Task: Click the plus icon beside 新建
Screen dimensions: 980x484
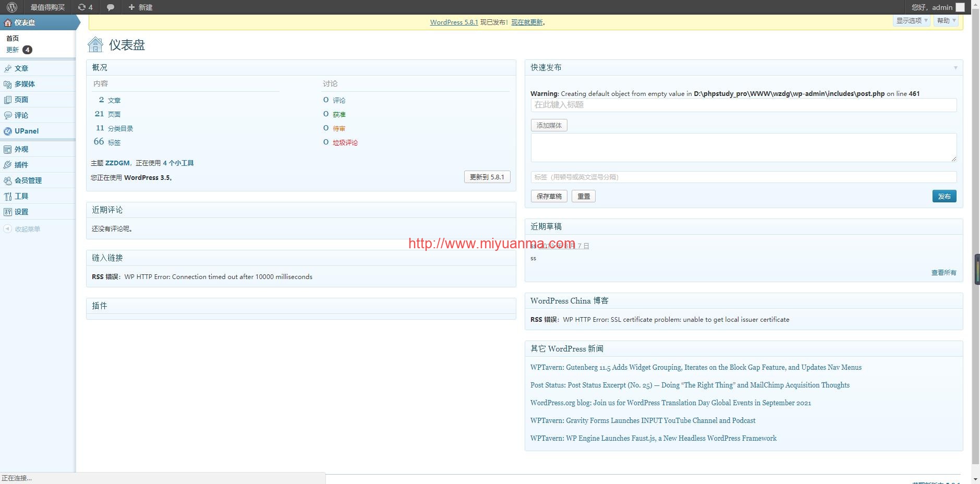Action: (x=131, y=7)
